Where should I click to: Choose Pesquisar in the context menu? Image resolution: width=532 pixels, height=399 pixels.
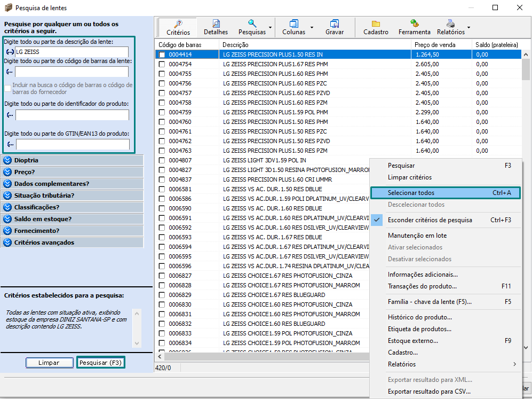coord(446,166)
